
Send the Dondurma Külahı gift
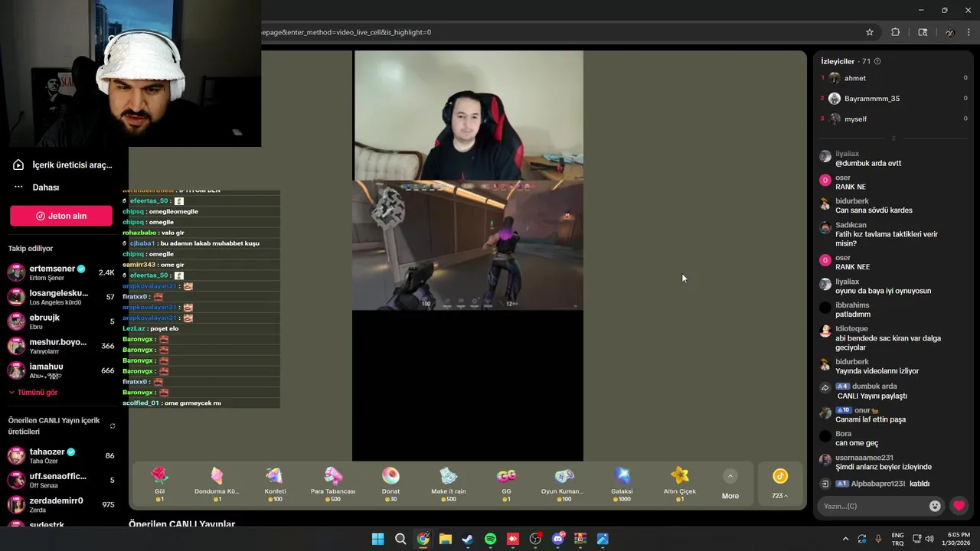pos(217,483)
